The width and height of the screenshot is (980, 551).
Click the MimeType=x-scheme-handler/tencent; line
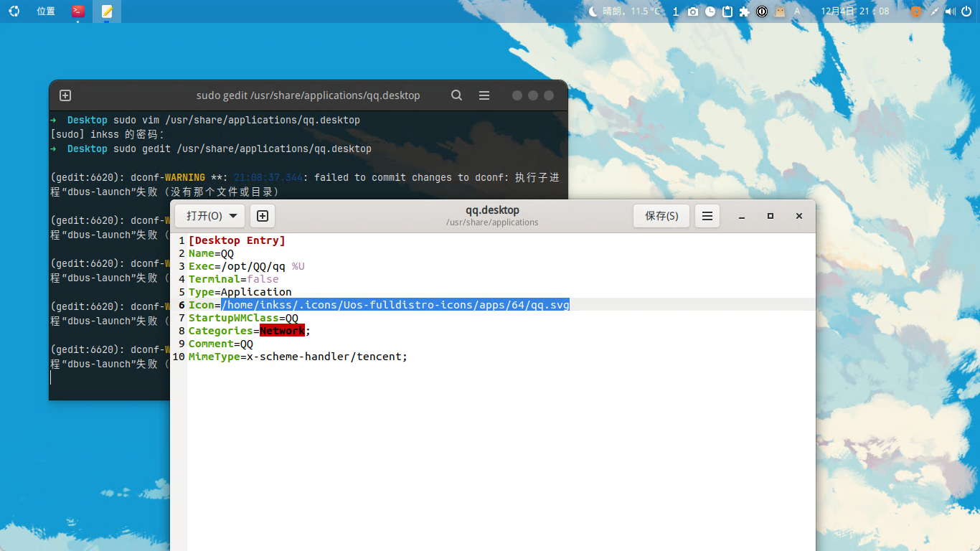[x=298, y=357]
